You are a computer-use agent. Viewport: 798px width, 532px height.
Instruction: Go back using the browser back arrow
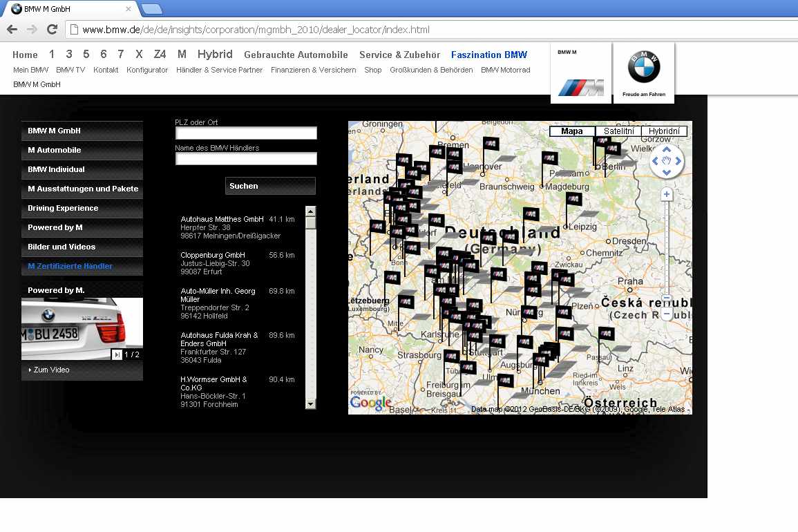tap(12, 30)
